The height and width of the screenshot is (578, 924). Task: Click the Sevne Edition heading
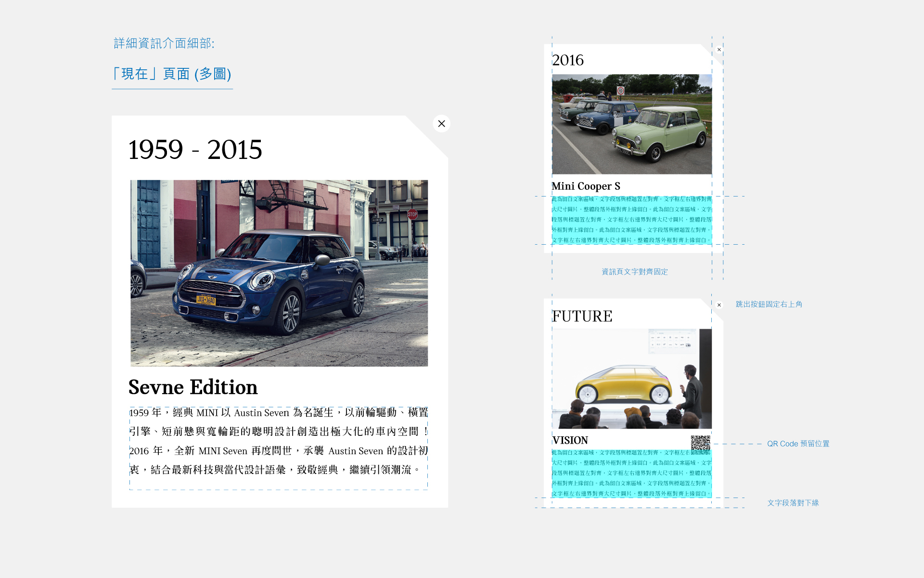coord(193,387)
